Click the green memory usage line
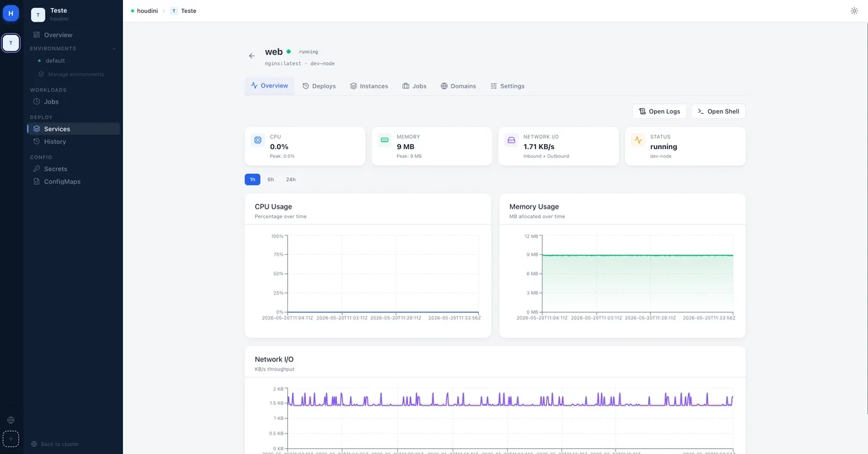The height and width of the screenshot is (454, 868). [637, 255]
